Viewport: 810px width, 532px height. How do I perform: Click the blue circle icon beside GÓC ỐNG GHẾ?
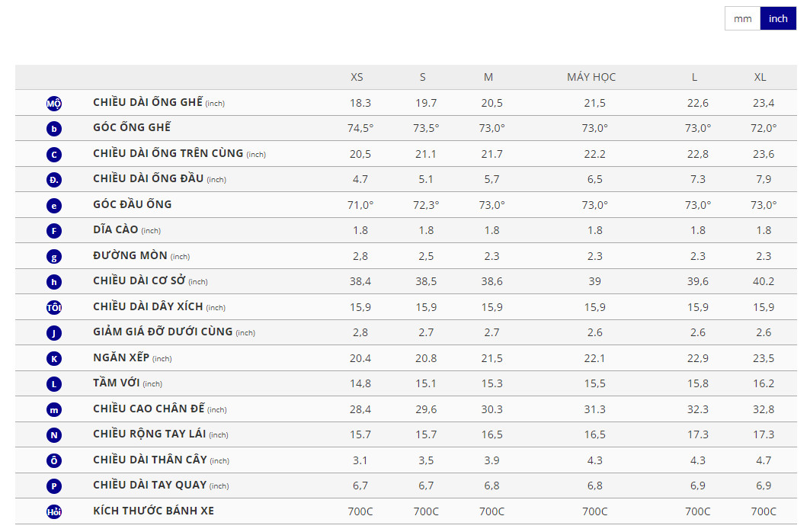click(54, 129)
